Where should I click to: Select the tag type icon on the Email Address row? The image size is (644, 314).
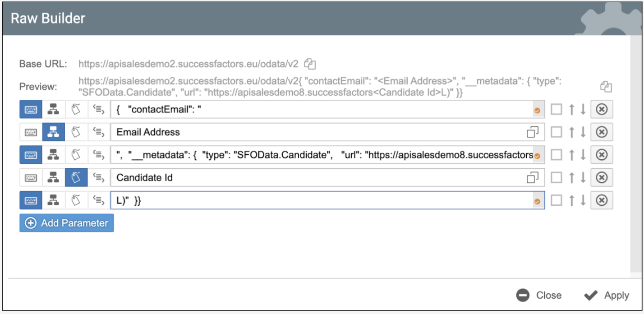(x=76, y=132)
